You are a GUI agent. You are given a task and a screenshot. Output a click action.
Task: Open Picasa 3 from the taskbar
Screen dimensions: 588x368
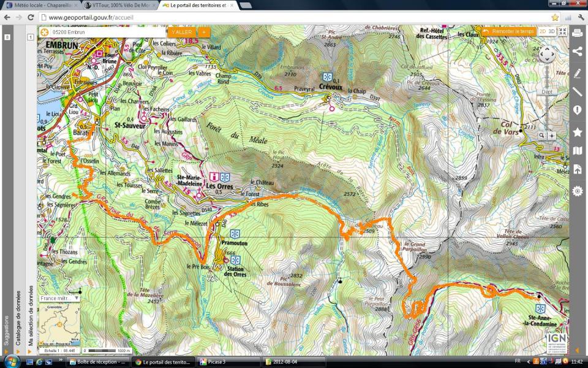coord(228,362)
